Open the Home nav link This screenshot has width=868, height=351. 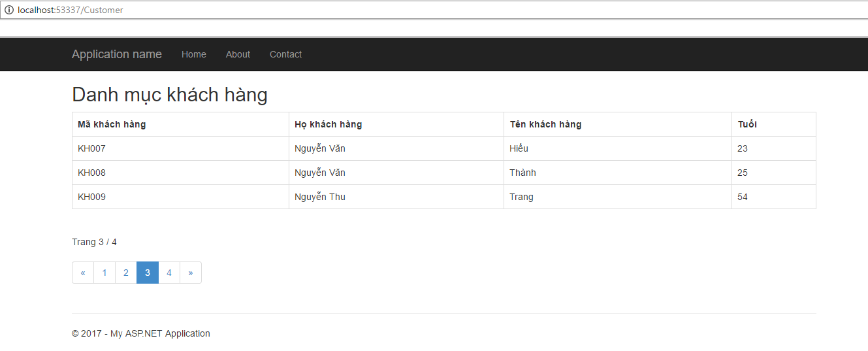(x=194, y=54)
